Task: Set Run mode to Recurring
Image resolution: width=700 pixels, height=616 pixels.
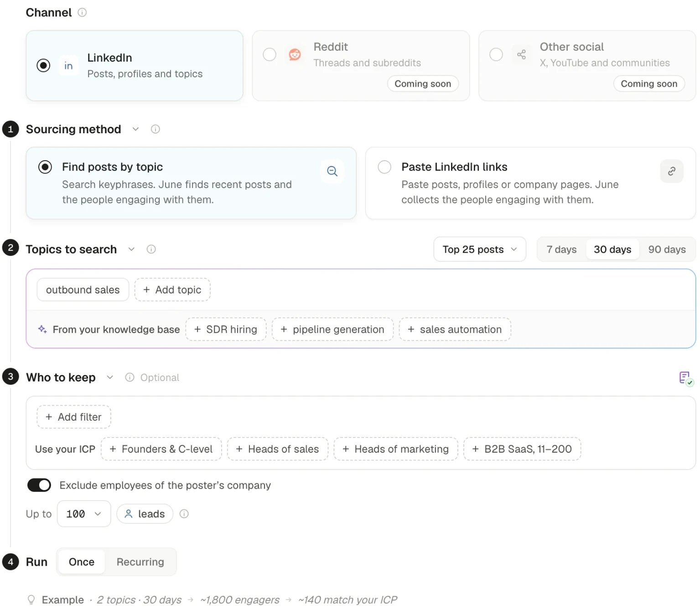Action: [140, 562]
